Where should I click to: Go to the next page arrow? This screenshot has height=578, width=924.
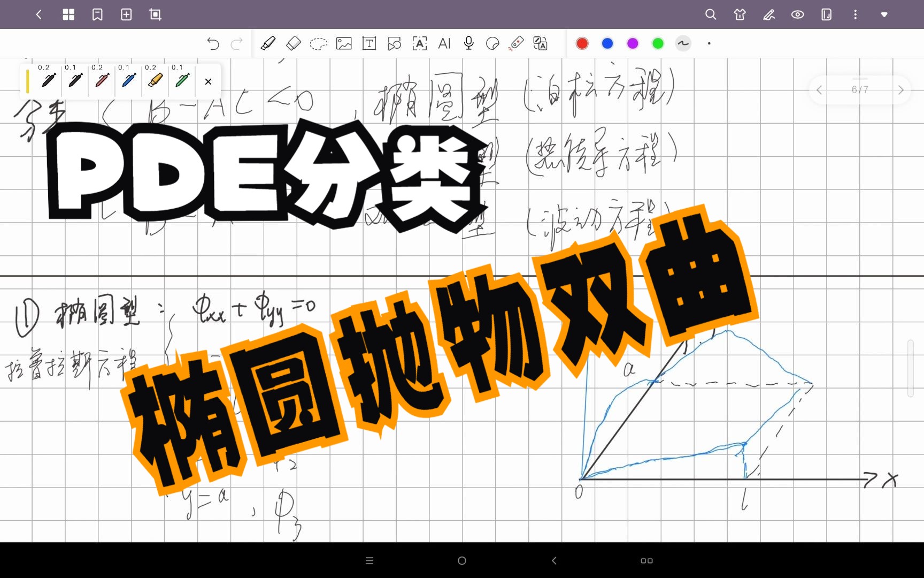point(901,90)
